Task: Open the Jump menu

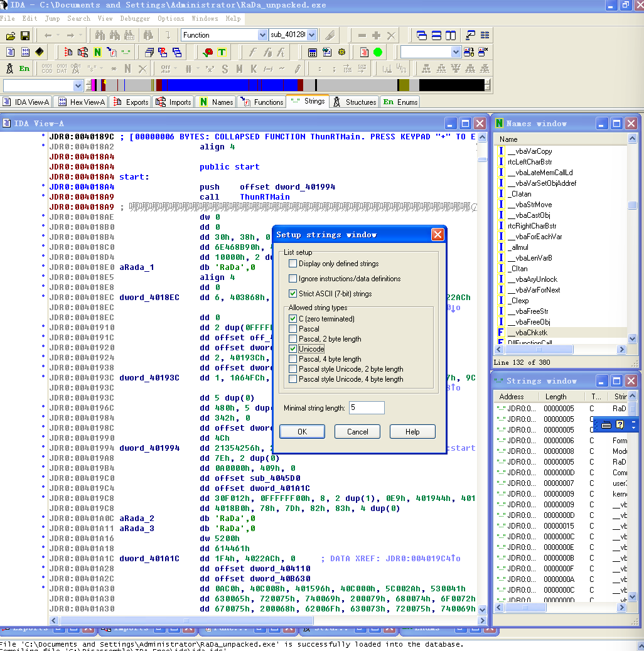Action: (52, 19)
